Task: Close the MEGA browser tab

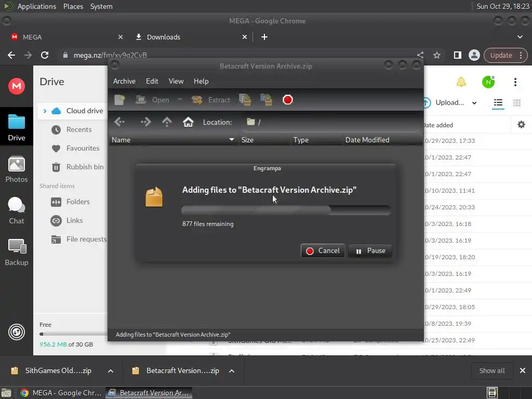Action: coord(121,37)
